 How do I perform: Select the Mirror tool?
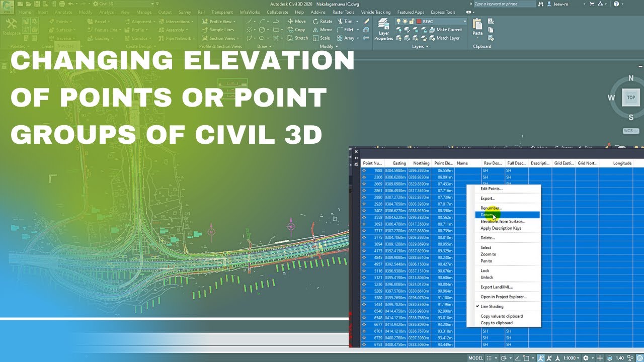pyautogui.click(x=322, y=30)
